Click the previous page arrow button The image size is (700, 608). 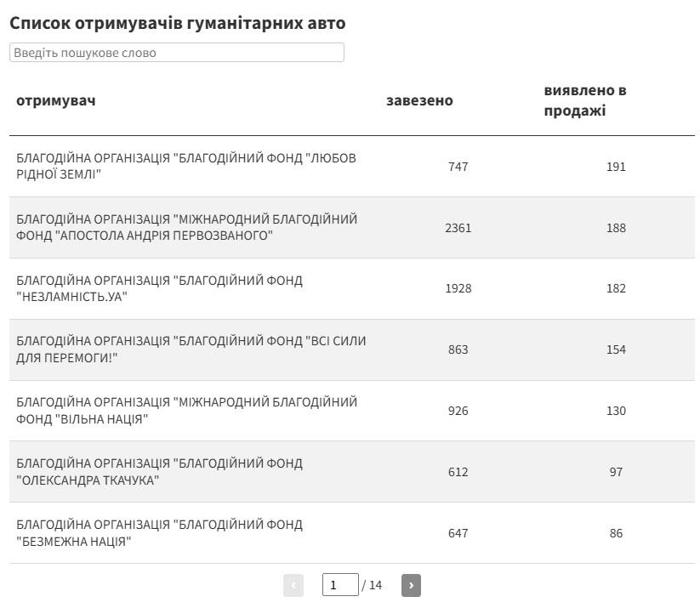[293, 585]
